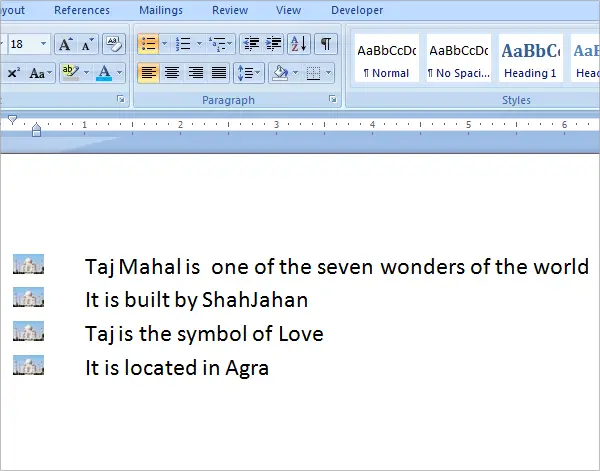This screenshot has width=600, height=471.
Task: Switch to the View tab
Action: [289, 10]
